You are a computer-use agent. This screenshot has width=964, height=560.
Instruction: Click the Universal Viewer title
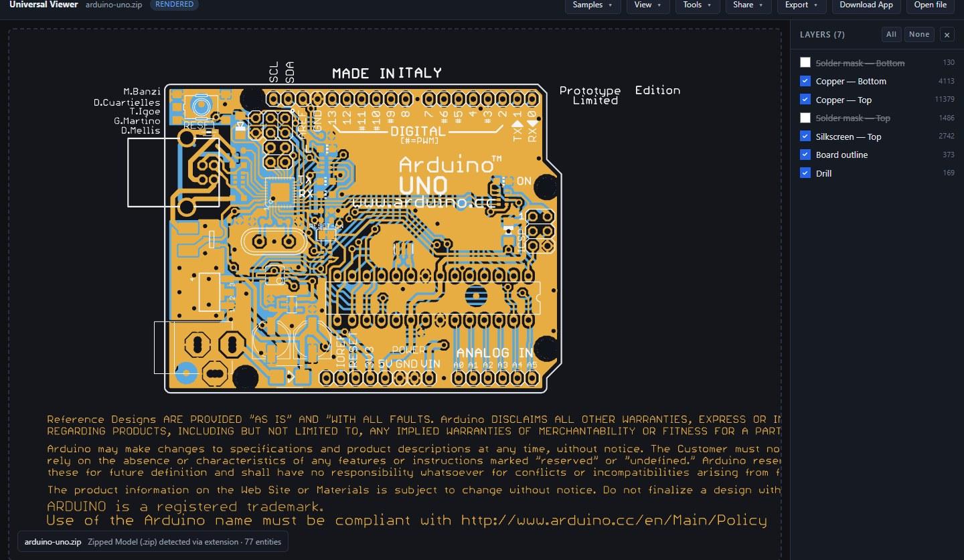tap(44, 5)
